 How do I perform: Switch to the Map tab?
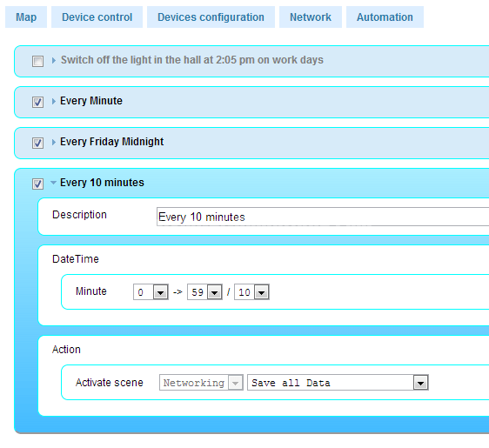pos(26,17)
